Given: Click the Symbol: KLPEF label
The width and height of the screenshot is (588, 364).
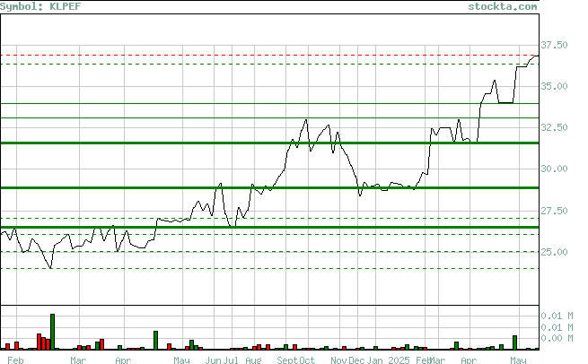Looking at the screenshot, I should coord(40,6).
